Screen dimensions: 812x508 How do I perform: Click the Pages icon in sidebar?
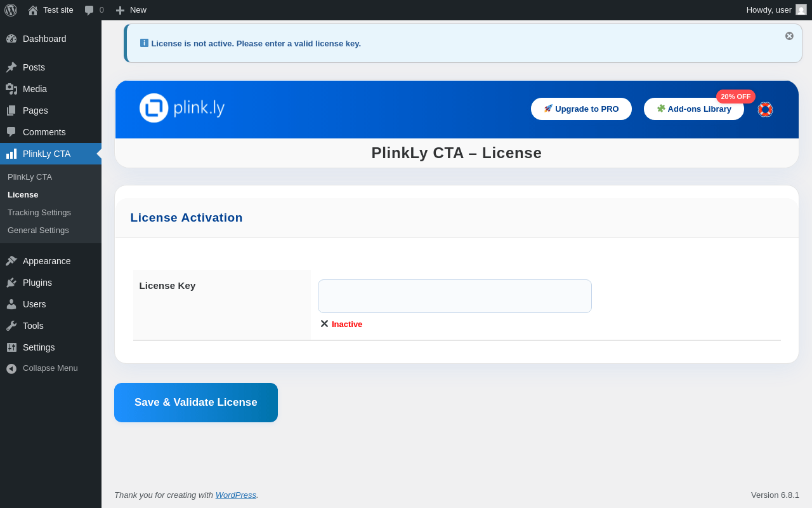[x=11, y=110]
